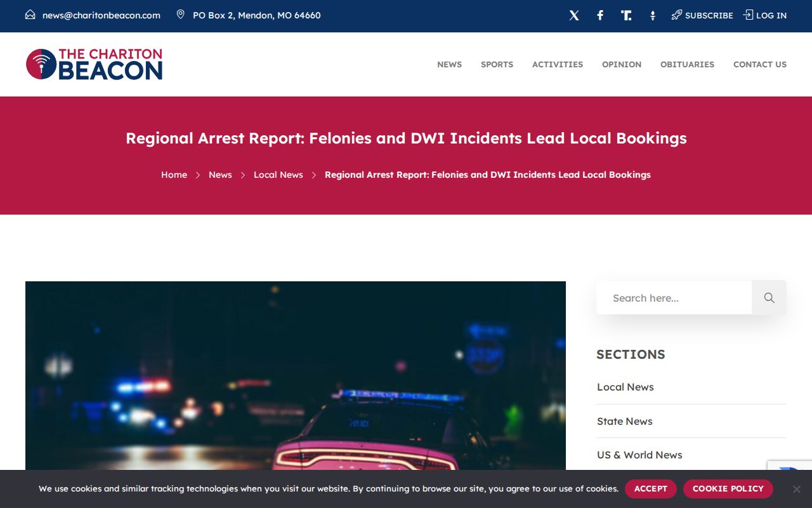Open the Sports menu item
The width and height of the screenshot is (812, 508).
(497, 64)
